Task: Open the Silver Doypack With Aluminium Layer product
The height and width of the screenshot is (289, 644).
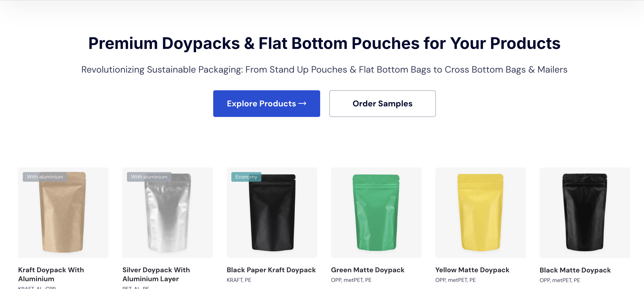Action: [x=156, y=274]
